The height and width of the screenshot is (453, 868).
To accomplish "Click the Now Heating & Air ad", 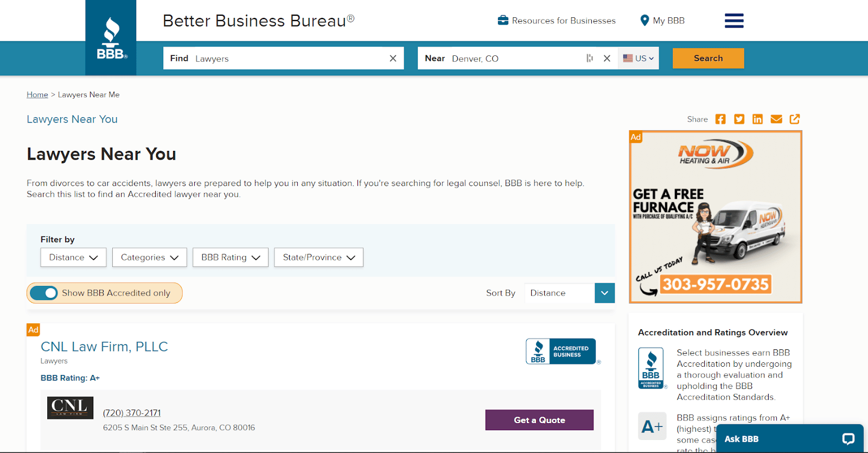I will coord(716,217).
